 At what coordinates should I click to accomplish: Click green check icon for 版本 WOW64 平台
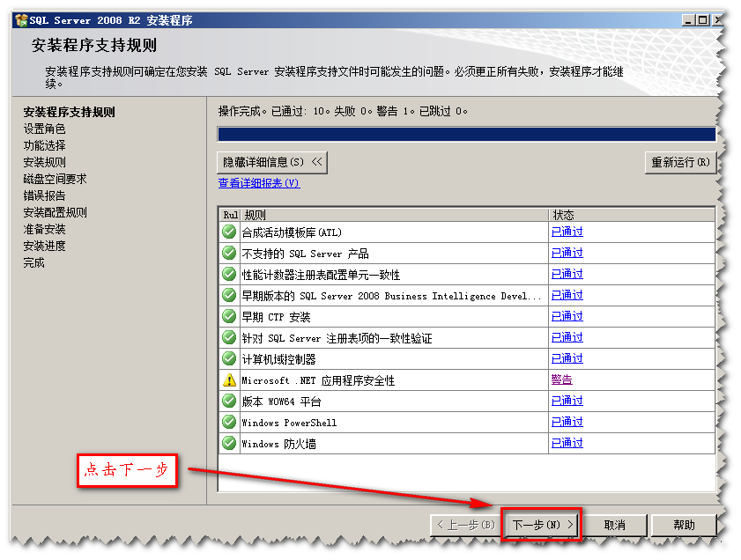point(229,401)
